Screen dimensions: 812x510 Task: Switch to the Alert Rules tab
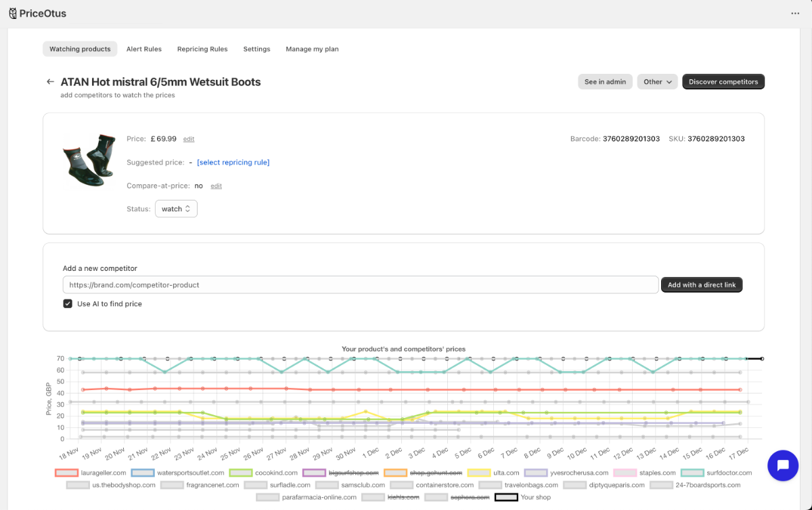click(x=143, y=49)
